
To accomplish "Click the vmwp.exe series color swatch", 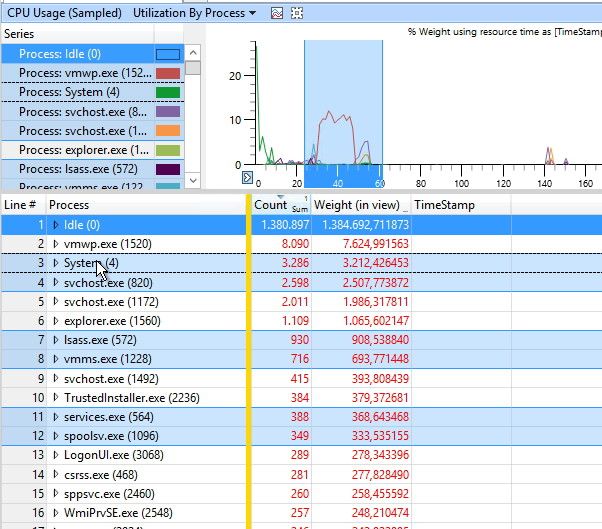I will (167, 73).
